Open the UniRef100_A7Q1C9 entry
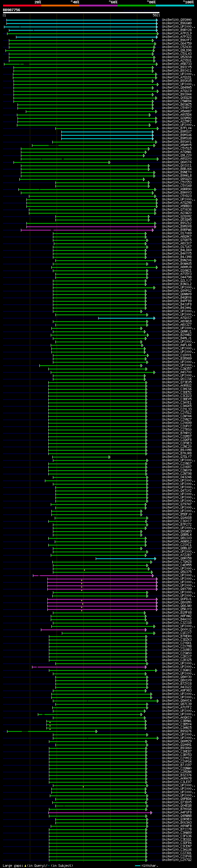The image size is (197, 868). pyautogui.click(x=176, y=91)
